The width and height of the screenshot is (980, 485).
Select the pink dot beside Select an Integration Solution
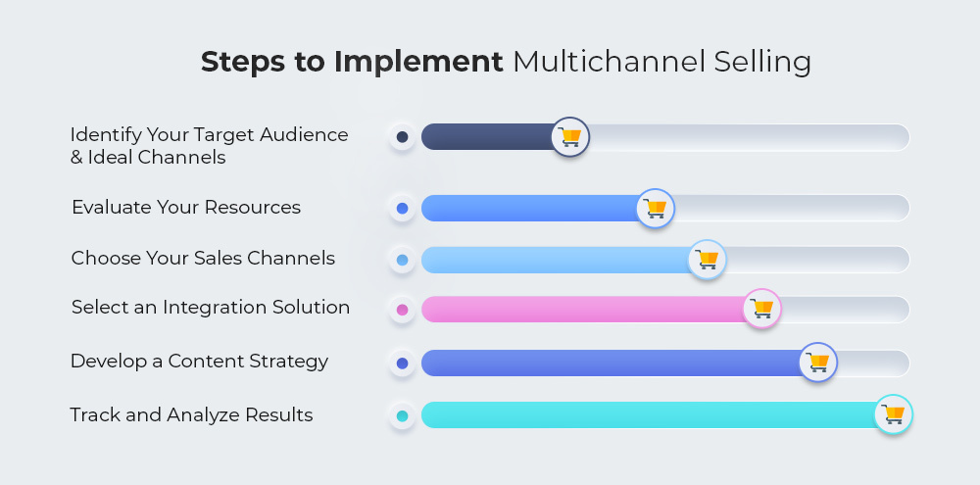pos(403,310)
